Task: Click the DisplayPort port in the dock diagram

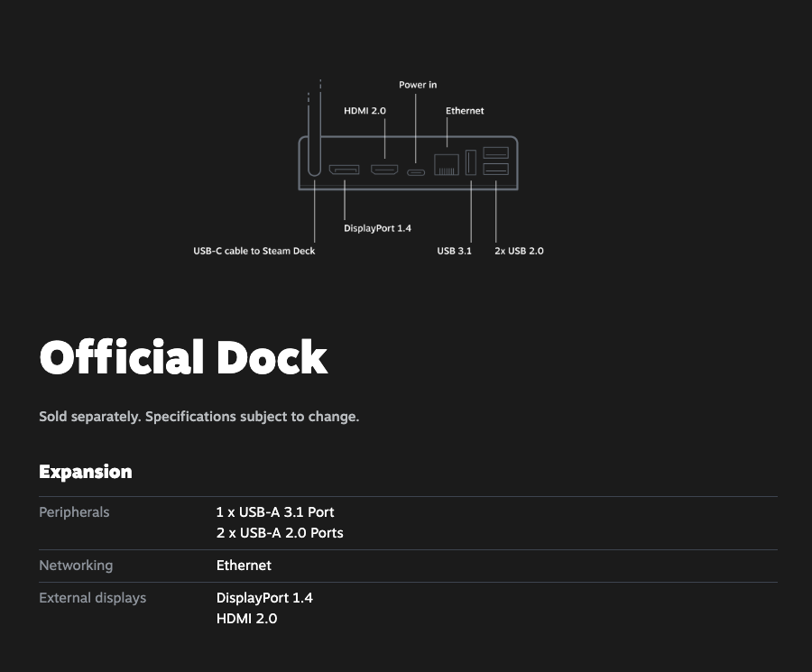Action: [344, 170]
